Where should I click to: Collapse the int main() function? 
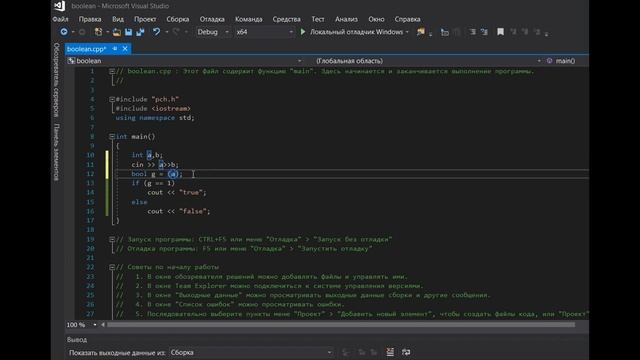112,137
